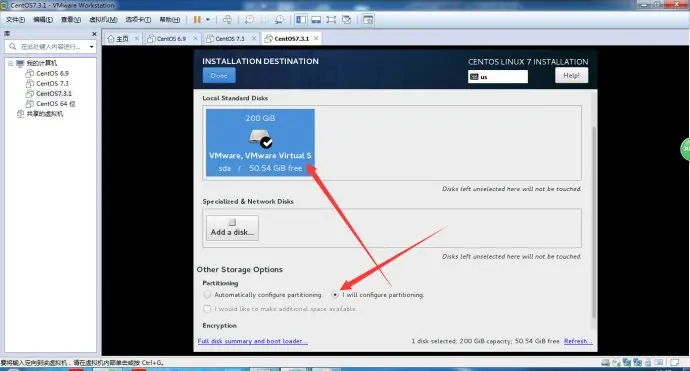Image resolution: width=690 pixels, height=371 pixels.
Task: Click the message log status bar icon
Action: point(674,363)
